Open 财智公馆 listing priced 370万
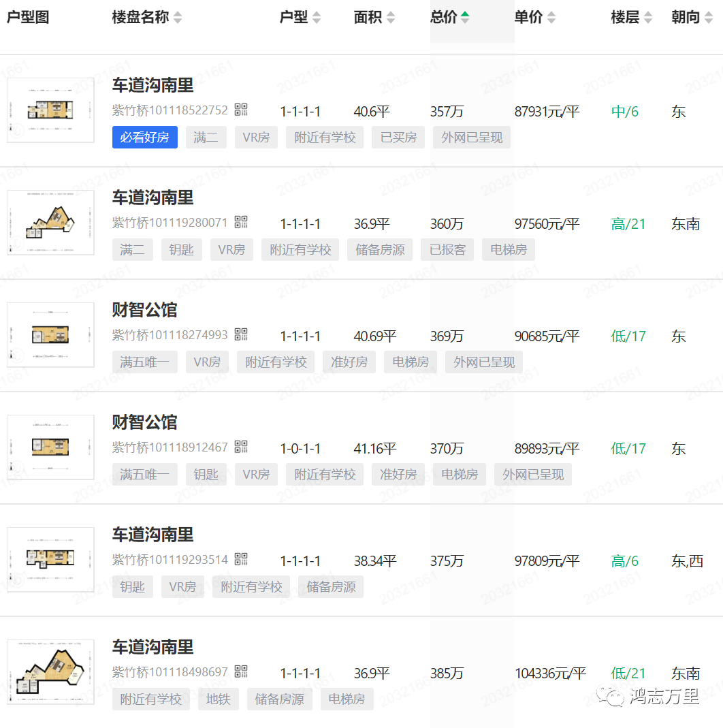This screenshot has width=723, height=728. pos(145,422)
